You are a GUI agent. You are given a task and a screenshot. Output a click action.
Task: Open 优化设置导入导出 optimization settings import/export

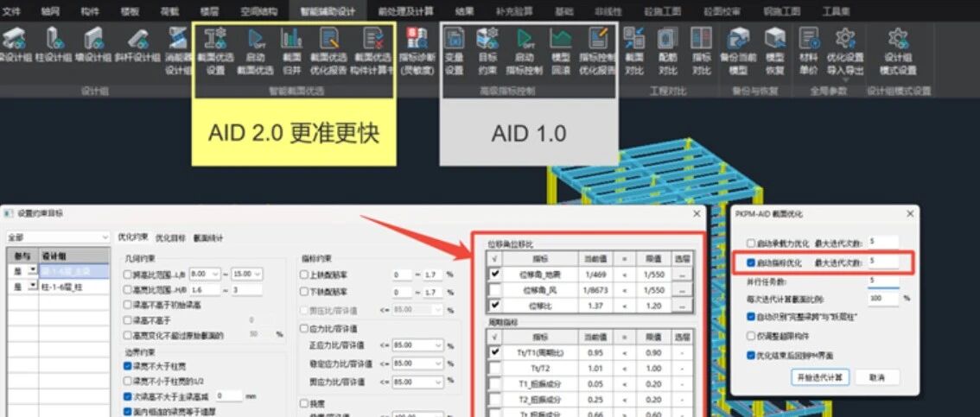click(845, 51)
